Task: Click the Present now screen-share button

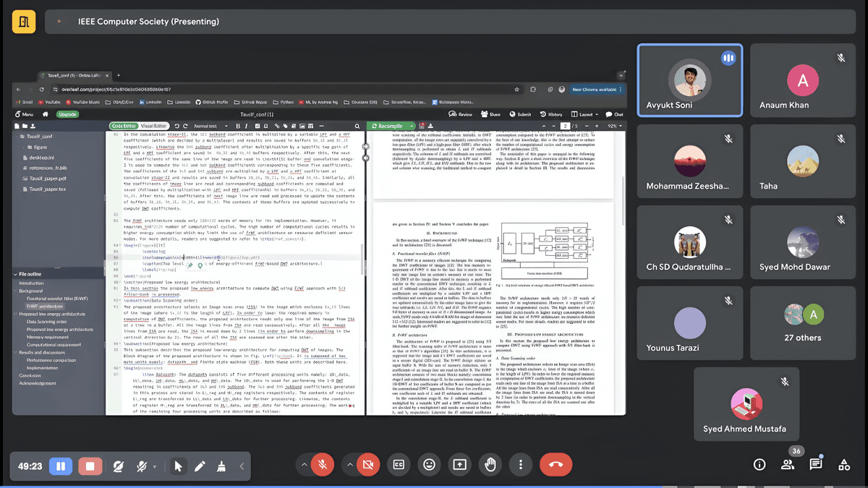Action: (460, 465)
